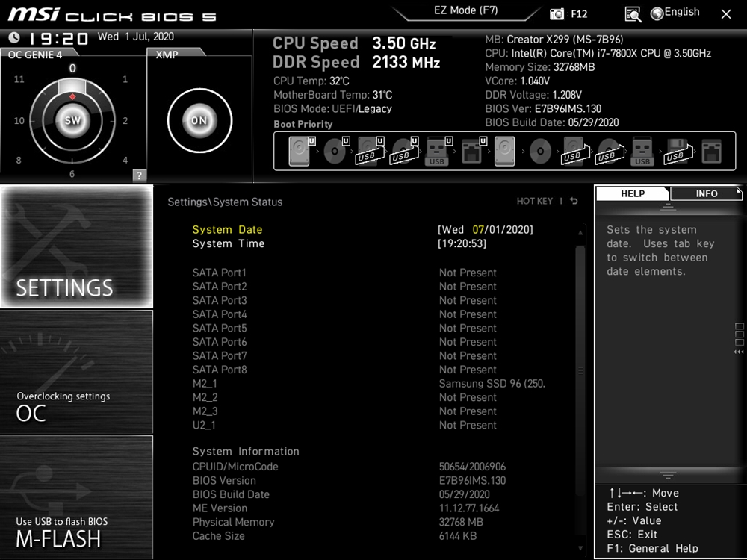Click the DDR Speed 2133 MHz readout
Viewport: 747px width, 560px height.
coord(356,62)
